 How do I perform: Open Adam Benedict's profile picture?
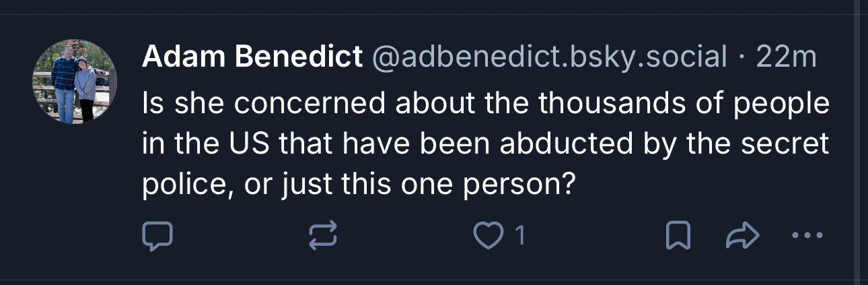coord(75,82)
